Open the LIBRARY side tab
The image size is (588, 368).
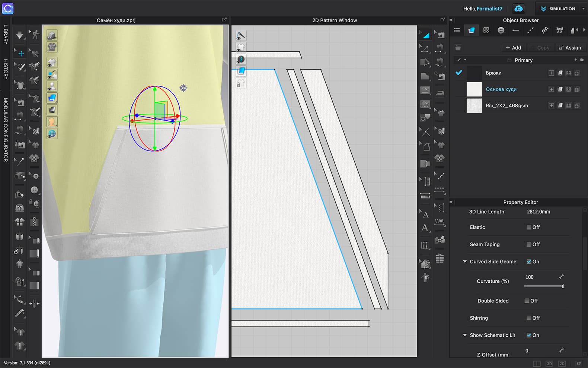(6, 35)
